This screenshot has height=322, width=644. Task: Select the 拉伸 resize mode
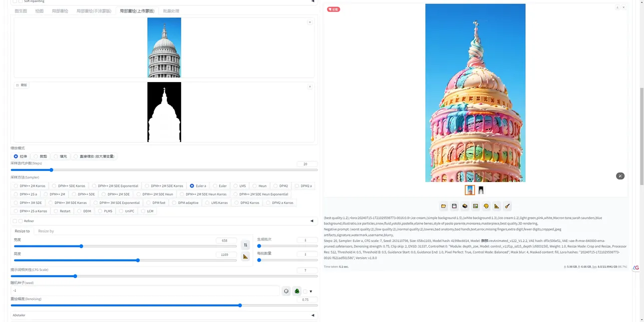click(x=20, y=156)
